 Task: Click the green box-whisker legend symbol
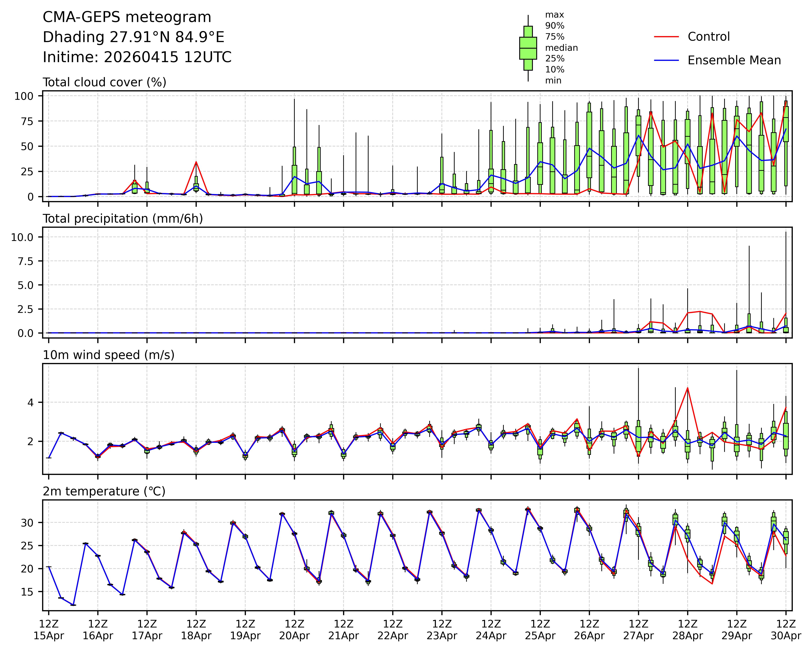click(x=528, y=48)
